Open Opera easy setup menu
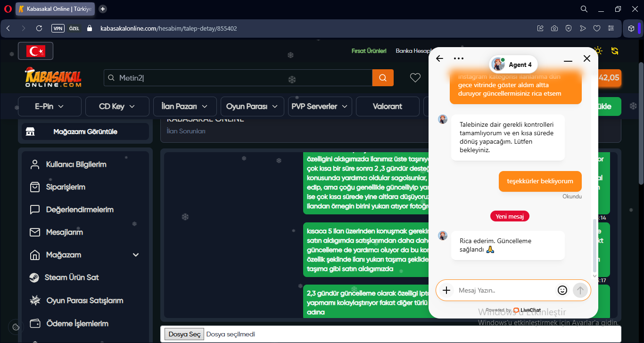Viewport: 644px width, 343px height. point(611,28)
